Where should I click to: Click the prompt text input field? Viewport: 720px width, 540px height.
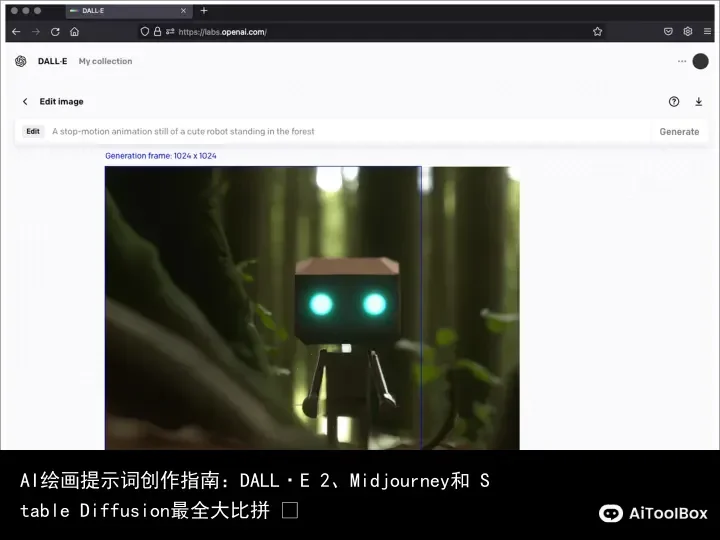pos(349,131)
